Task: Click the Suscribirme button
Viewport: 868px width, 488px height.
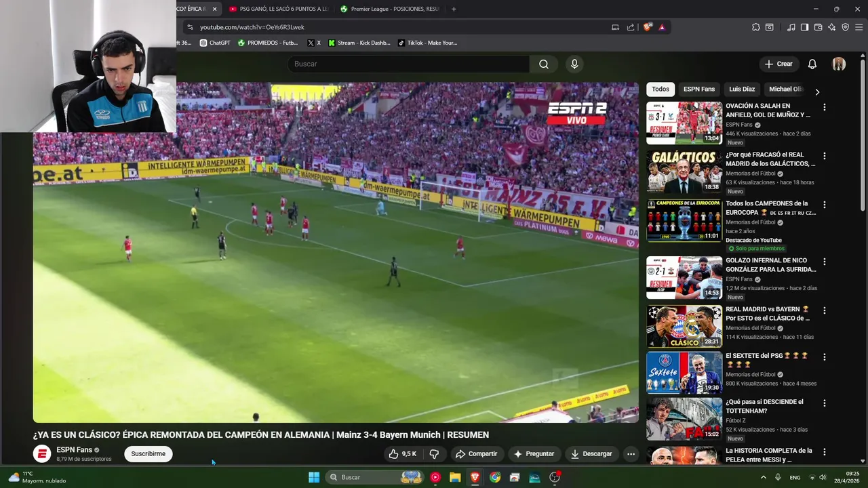Action: (149, 454)
